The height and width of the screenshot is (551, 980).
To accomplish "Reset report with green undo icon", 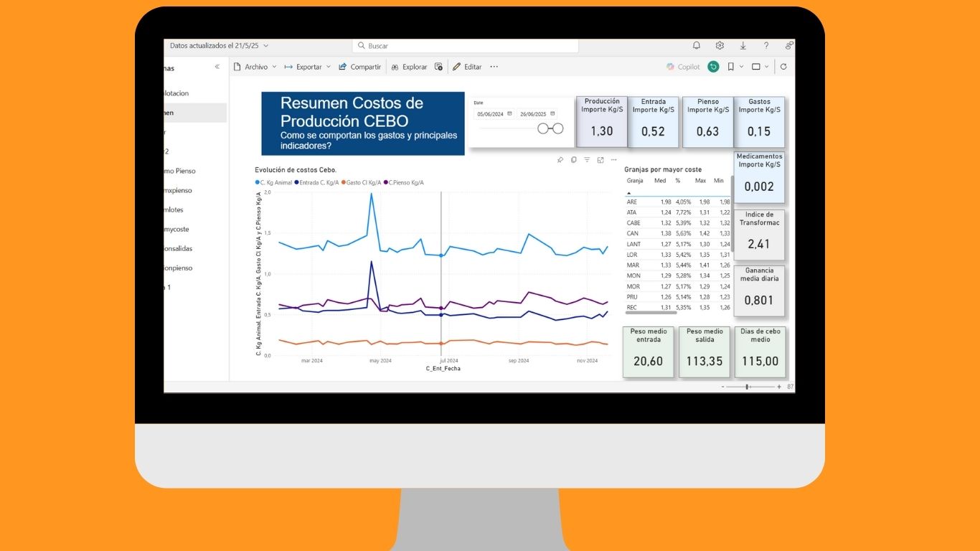I will (x=713, y=67).
